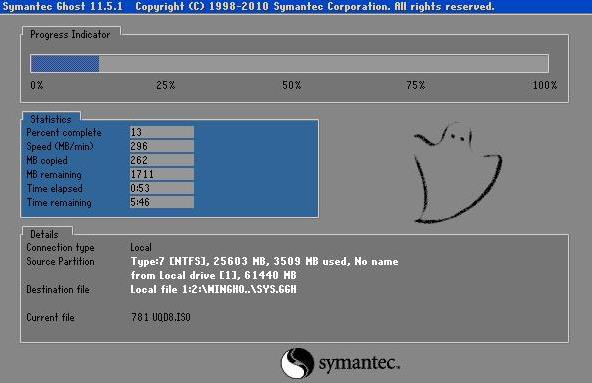This screenshot has width=592, height=383.
Task: Click the Percent complete value field
Action: [x=162, y=132]
